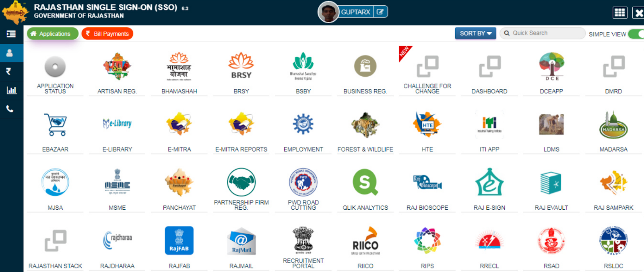The image size is (644, 272).
Task: Open the bar chart sidebar icon
Action: (x=12, y=90)
